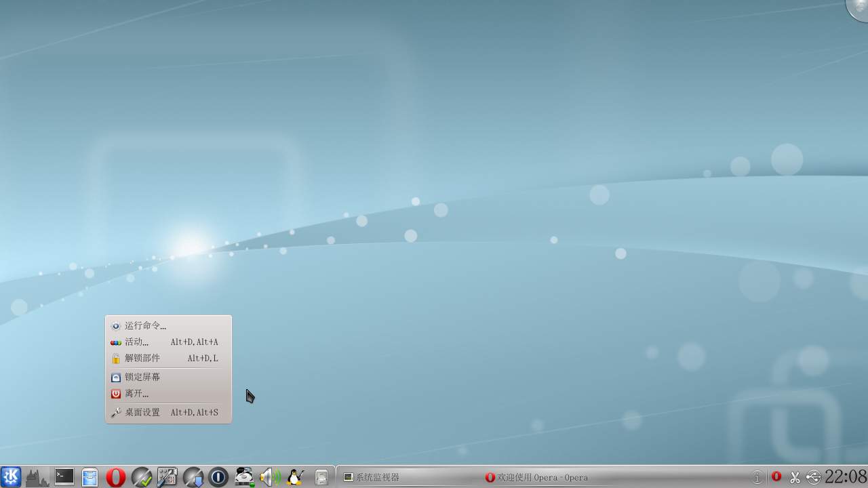Click the Opera tray icon
Viewport: 868px width, 488px height.
click(x=776, y=476)
